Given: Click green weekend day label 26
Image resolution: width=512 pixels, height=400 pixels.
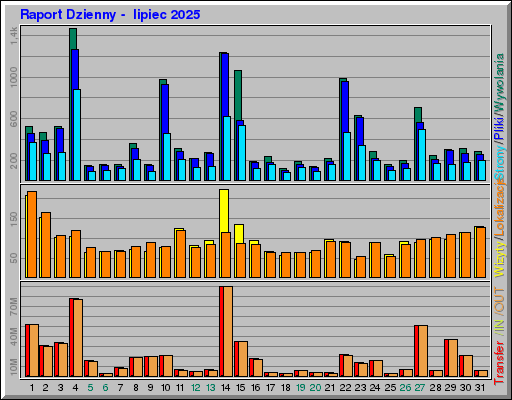Looking at the screenshot, I should point(405,388).
